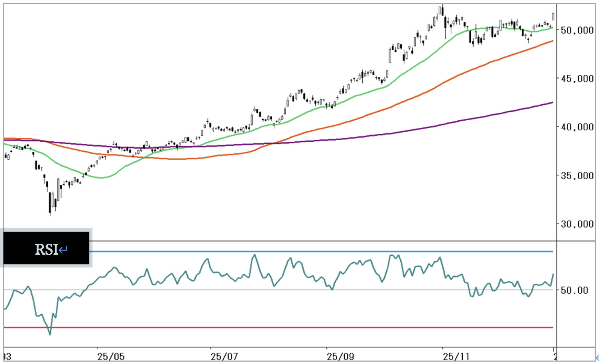This screenshot has width=599, height=364.
Task: Click the 50.00 RSI axis label
Action: coord(574,290)
